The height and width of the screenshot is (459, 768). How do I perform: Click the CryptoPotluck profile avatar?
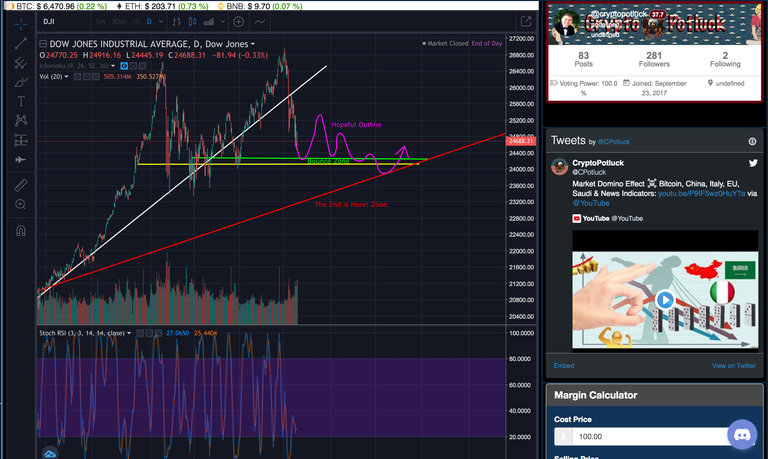point(567,22)
